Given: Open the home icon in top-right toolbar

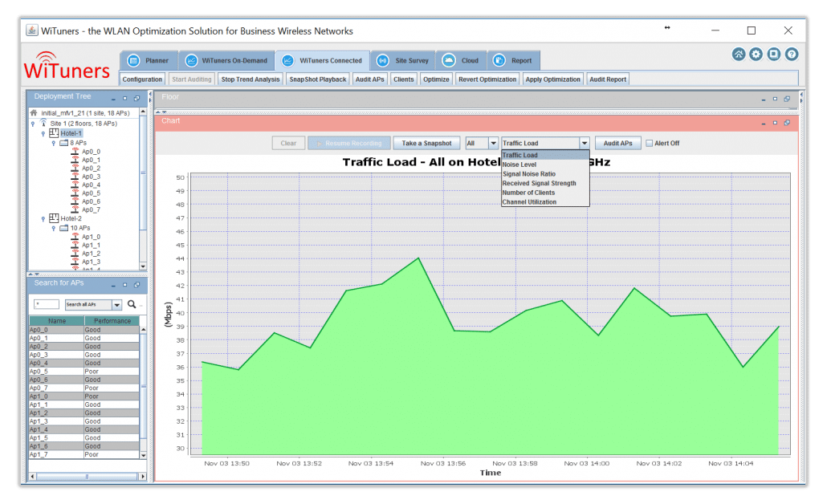Looking at the screenshot, I should coord(739,55).
